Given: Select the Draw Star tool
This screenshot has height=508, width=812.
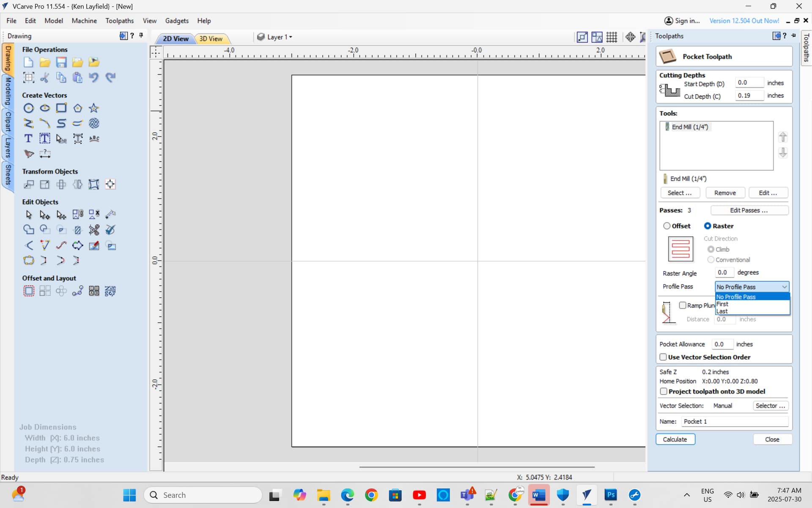Looking at the screenshot, I should point(94,108).
